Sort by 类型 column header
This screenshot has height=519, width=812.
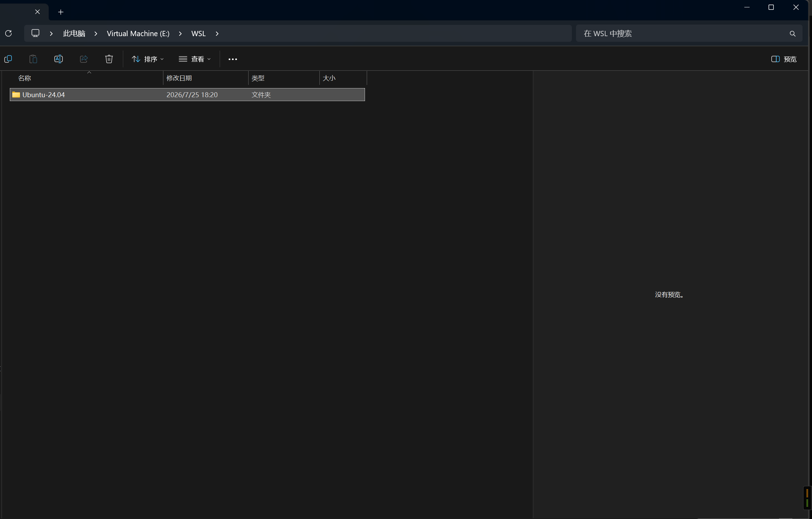[x=284, y=78]
